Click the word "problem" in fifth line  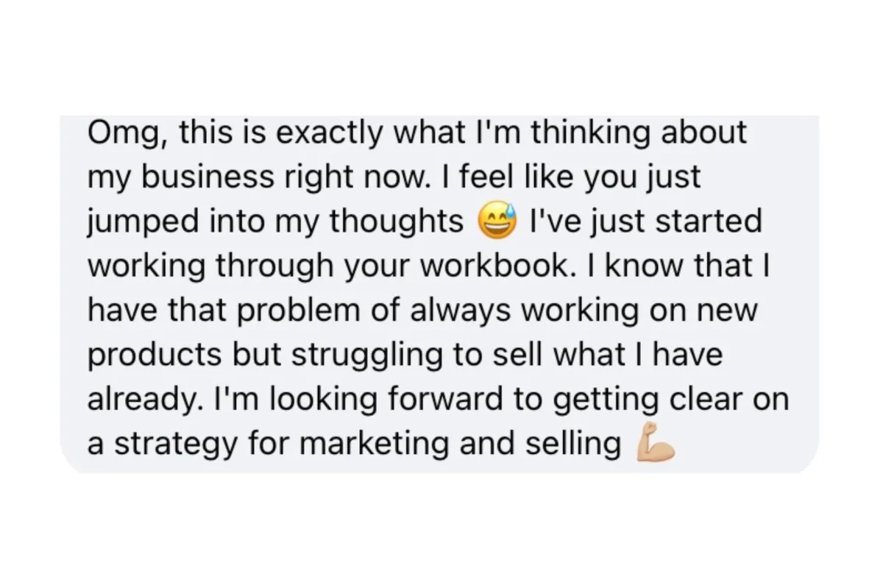coord(289,311)
